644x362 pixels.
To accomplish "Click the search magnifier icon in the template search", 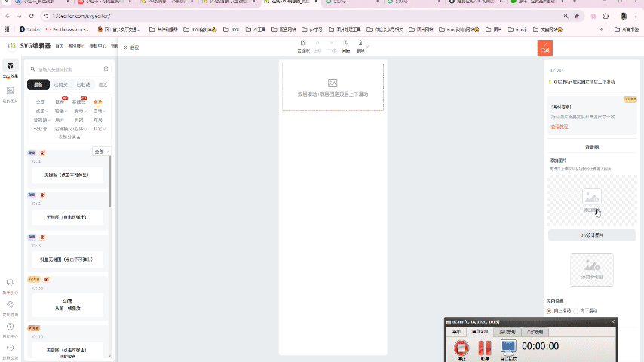I will [x=33, y=69].
